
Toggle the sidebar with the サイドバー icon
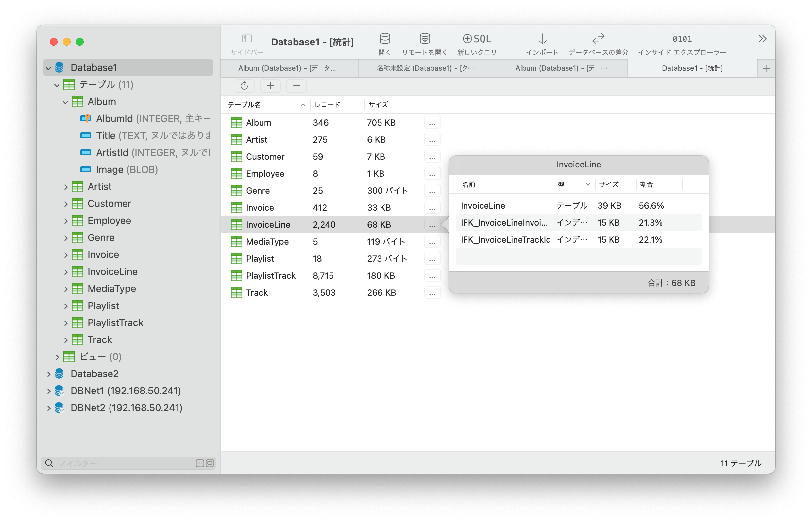(247, 39)
